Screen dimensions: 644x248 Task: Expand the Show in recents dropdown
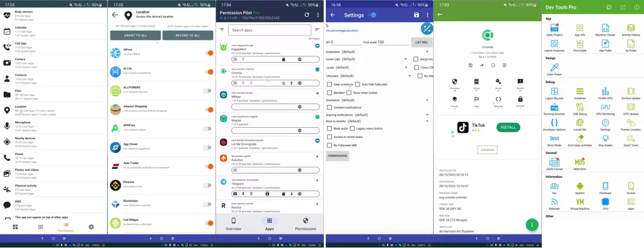tap(427, 121)
